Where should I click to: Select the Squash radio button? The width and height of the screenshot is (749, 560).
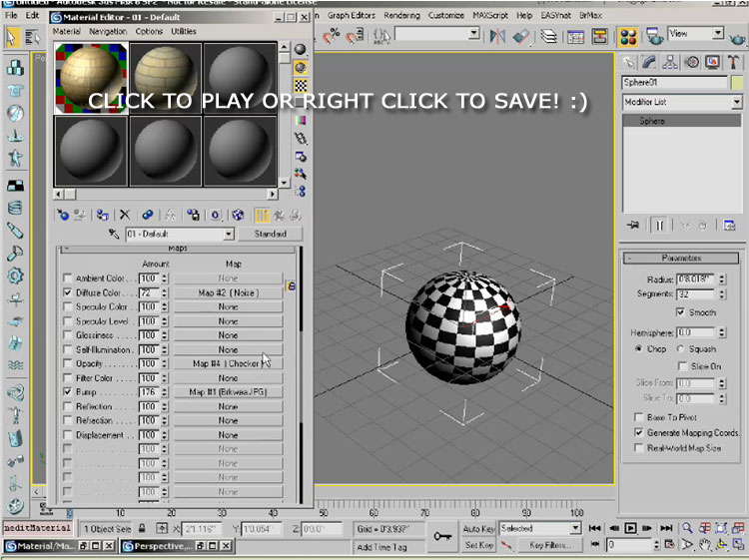pyautogui.click(x=681, y=349)
